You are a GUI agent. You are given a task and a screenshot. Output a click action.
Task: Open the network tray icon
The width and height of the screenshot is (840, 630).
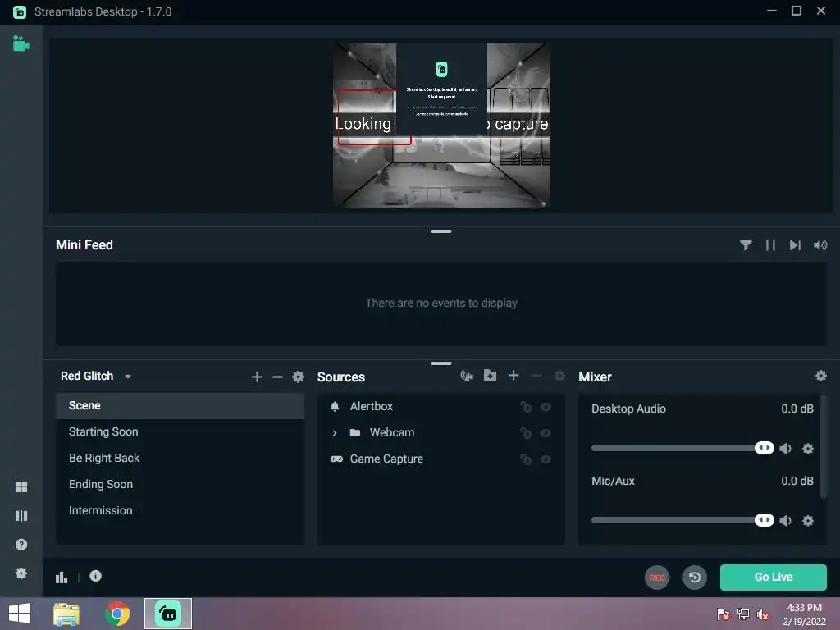[x=743, y=614]
